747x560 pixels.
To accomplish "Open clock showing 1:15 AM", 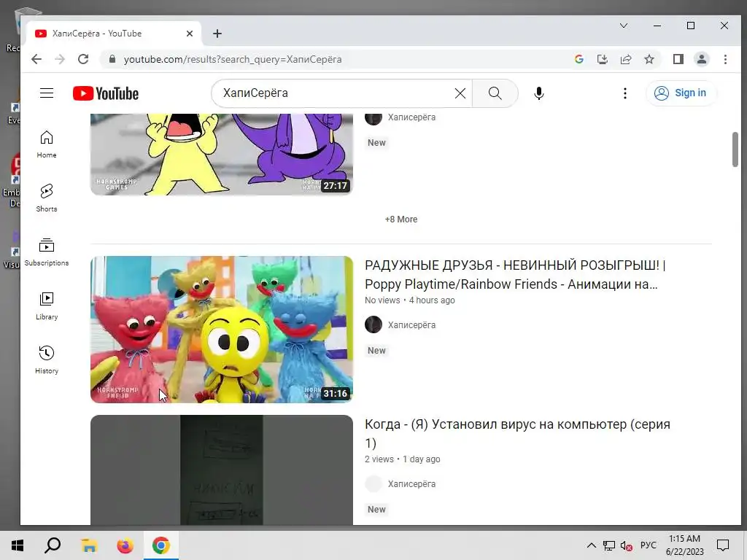I will pyautogui.click(x=684, y=545).
